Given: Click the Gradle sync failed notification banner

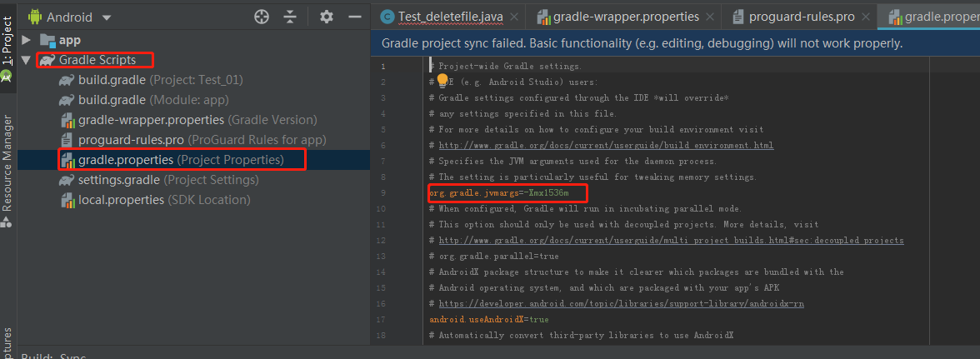Looking at the screenshot, I should tap(675, 43).
